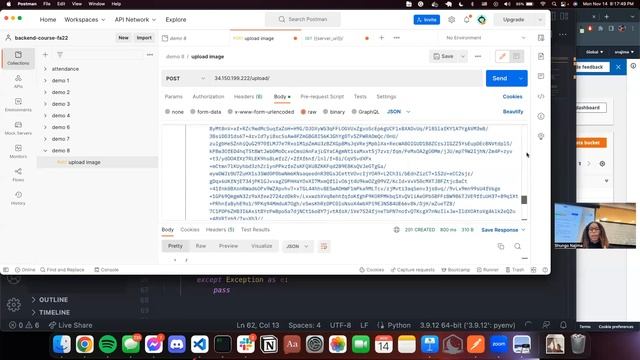Toggle the response wrap lines icon
Image resolution: width=640 pixels, height=360 pixels.
[324, 247]
